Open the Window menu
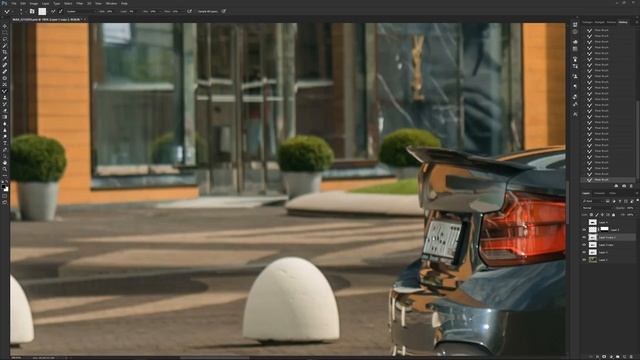This screenshot has height=360, width=640. tap(111, 3)
